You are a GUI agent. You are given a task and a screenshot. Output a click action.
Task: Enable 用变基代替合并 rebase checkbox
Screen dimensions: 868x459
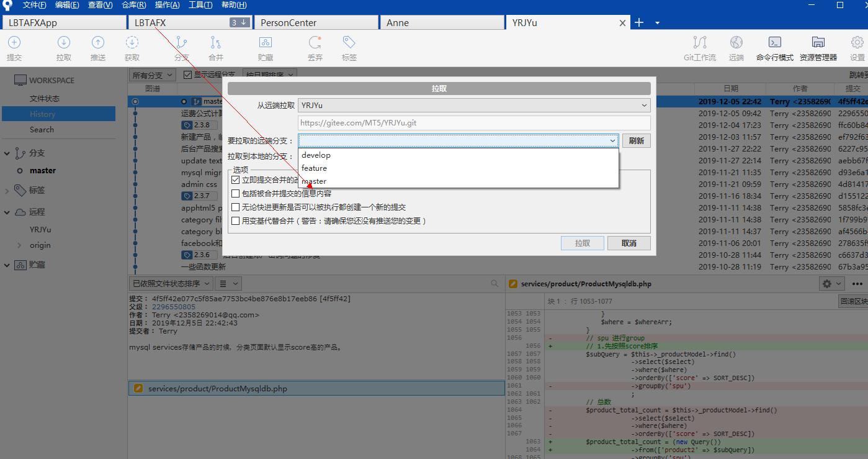[x=235, y=221]
